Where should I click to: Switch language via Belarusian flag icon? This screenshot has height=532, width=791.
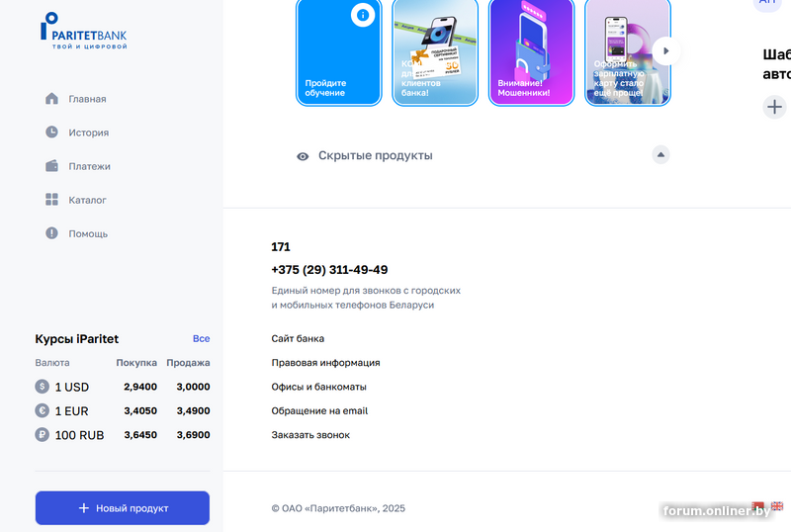[x=757, y=505]
